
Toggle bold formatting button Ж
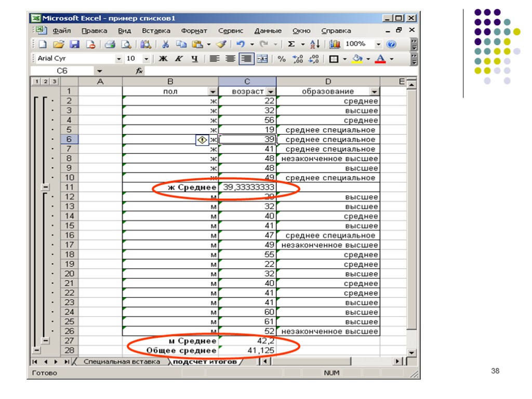tap(163, 59)
